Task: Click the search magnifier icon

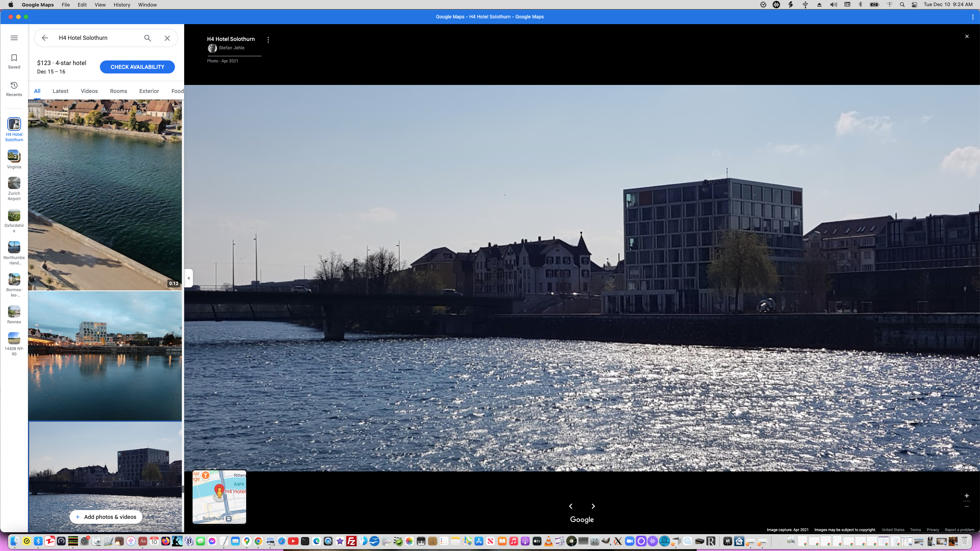Action: (x=147, y=38)
